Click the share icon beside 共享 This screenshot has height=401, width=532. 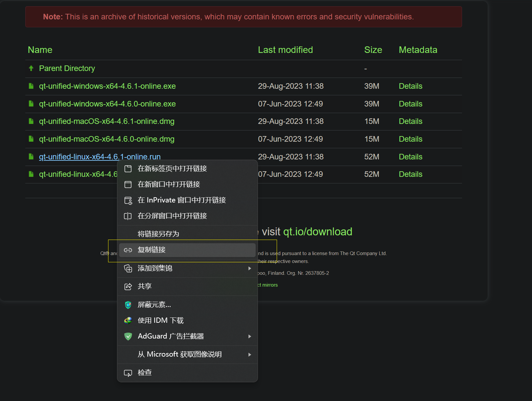(128, 287)
